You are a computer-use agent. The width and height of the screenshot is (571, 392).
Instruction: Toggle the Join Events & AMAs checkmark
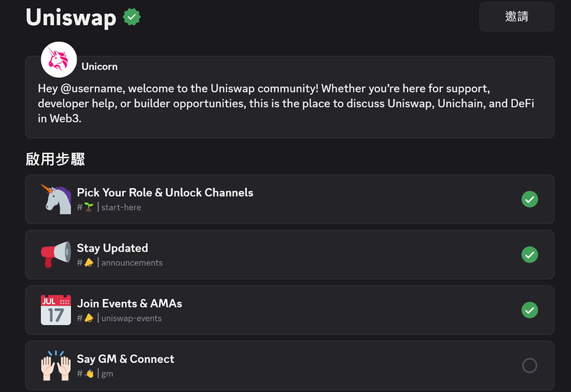[529, 310]
